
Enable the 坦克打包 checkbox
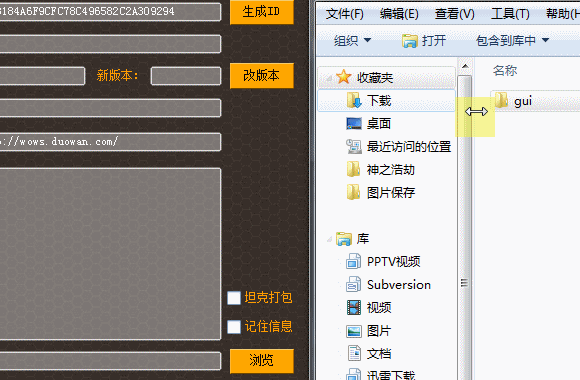click(x=234, y=298)
